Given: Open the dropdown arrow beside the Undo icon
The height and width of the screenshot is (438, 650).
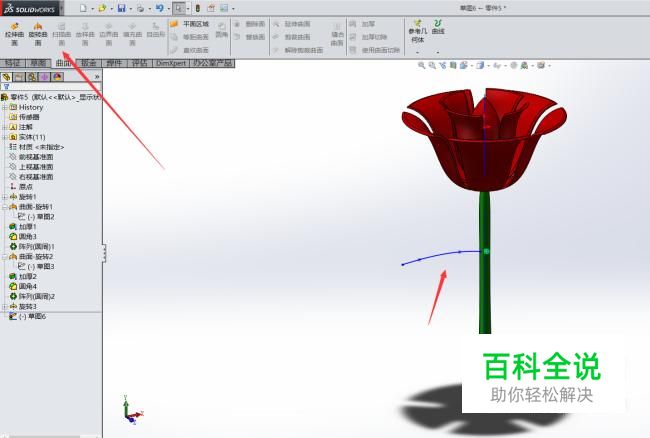Looking at the screenshot, I should tap(168, 8).
